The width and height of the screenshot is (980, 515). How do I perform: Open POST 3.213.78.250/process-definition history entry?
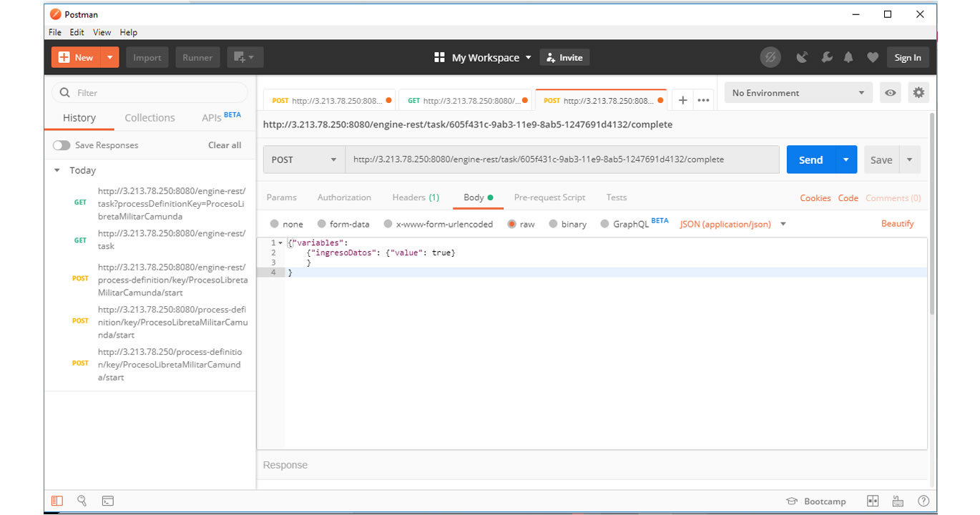coord(150,364)
